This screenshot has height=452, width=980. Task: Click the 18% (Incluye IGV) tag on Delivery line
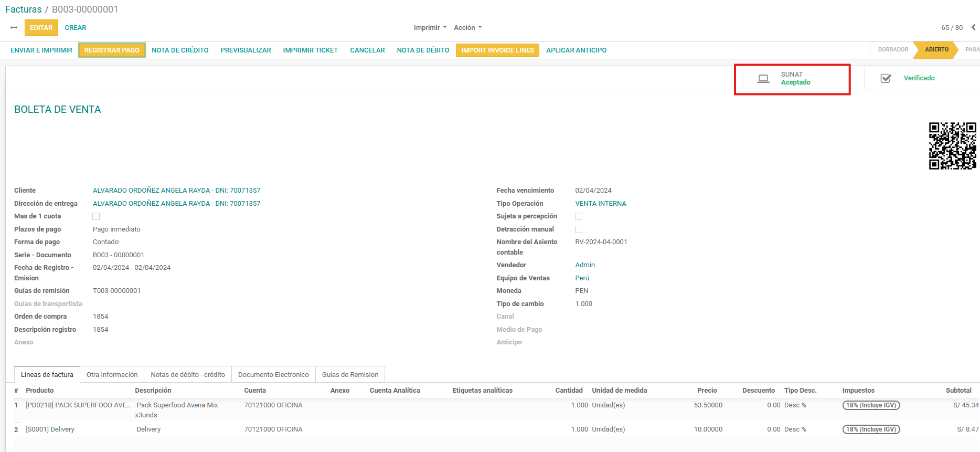tap(871, 429)
